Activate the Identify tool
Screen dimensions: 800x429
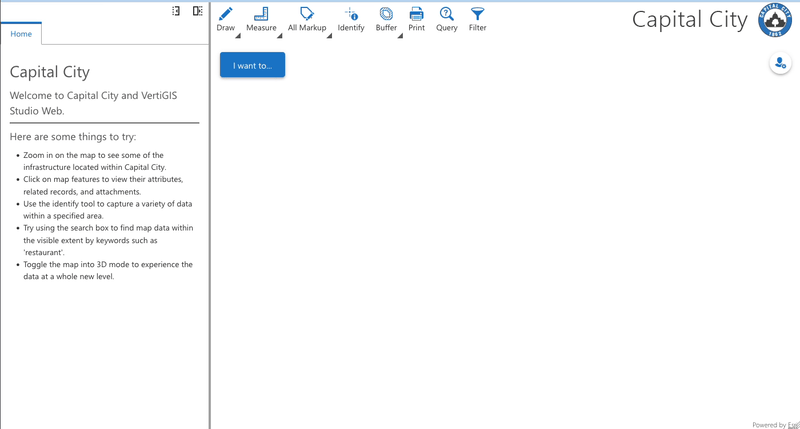tap(351, 20)
